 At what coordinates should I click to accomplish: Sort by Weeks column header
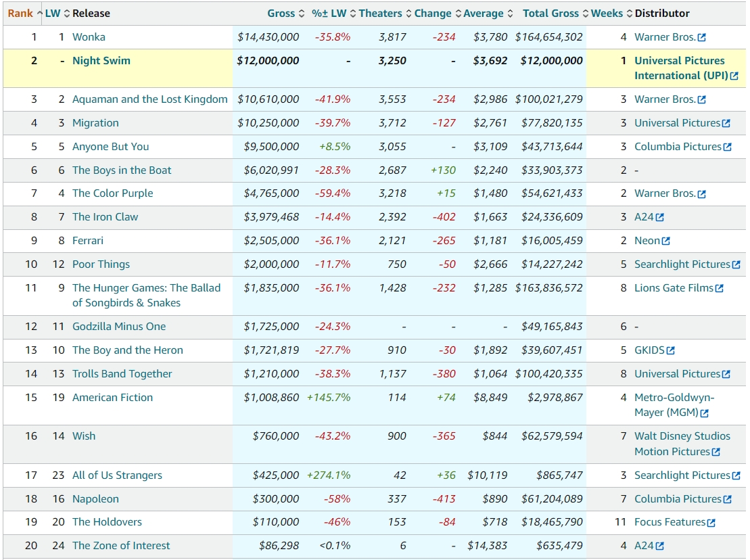coord(611,14)
